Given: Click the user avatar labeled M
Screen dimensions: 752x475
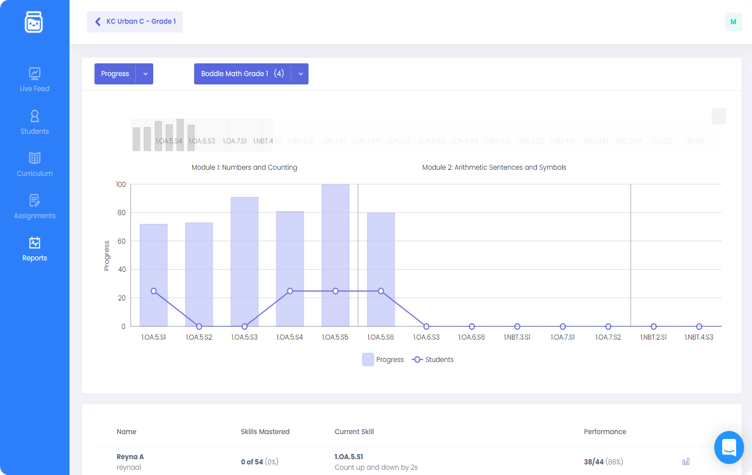Looking at the screenshot, I should point(733,22).
